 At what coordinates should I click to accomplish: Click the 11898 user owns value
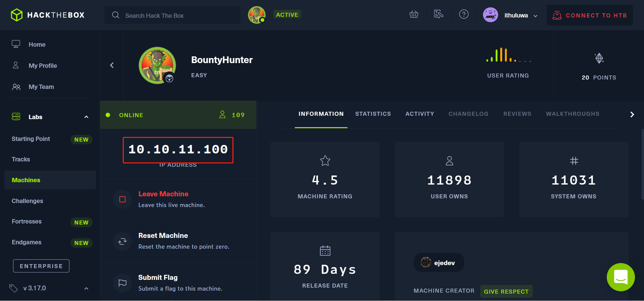coord(449,180)
